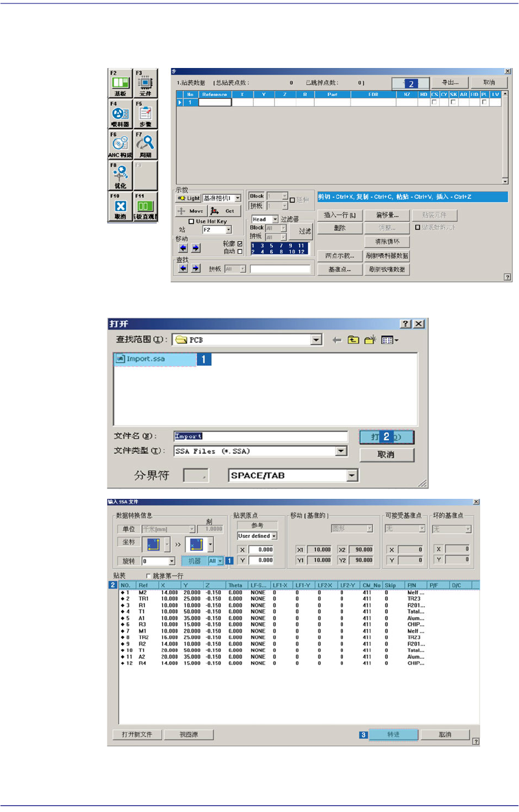Viewport: 519px width, 812px height.
Task: Click right arrow under 移动
Action: pyautogui.click(x=196, y=248)
